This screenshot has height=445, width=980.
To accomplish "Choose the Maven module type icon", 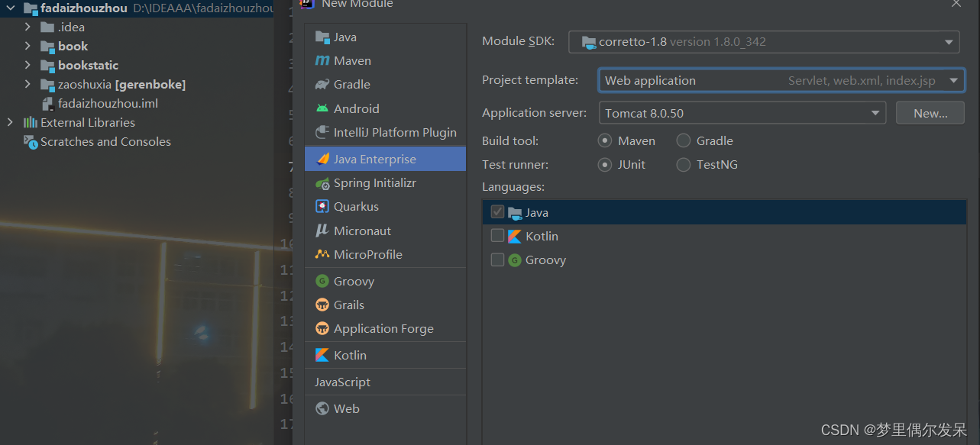I will click(x=322, y=60).
